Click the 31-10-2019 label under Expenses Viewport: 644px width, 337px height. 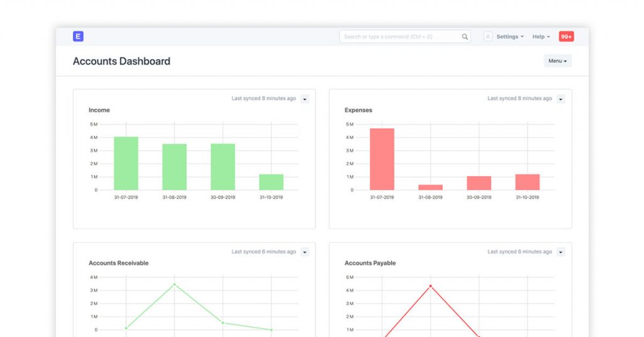click(528, 197)
